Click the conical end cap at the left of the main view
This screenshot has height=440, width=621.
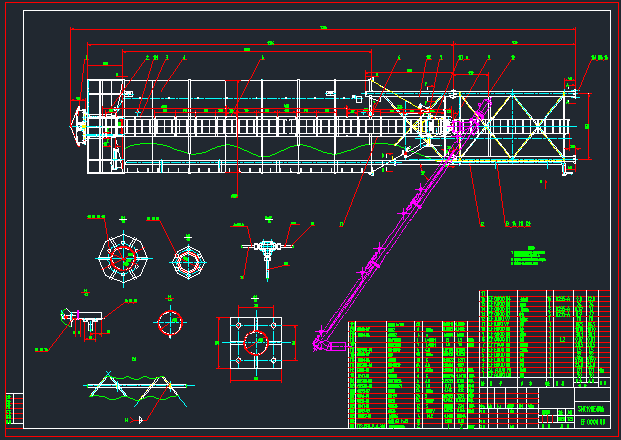pyautogui.click(x=78, y=126)
